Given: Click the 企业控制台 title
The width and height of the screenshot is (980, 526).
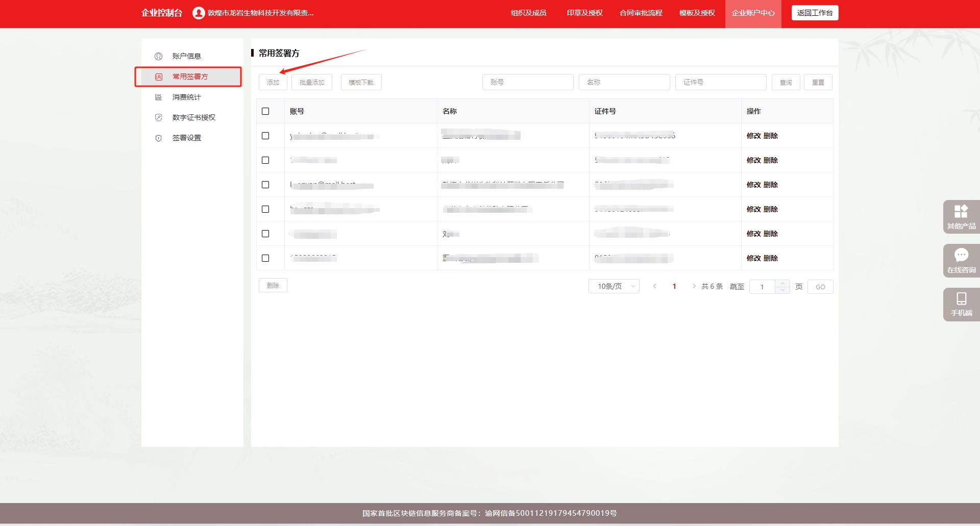Looking at the screenshot, I should click(x=162, y=13).
